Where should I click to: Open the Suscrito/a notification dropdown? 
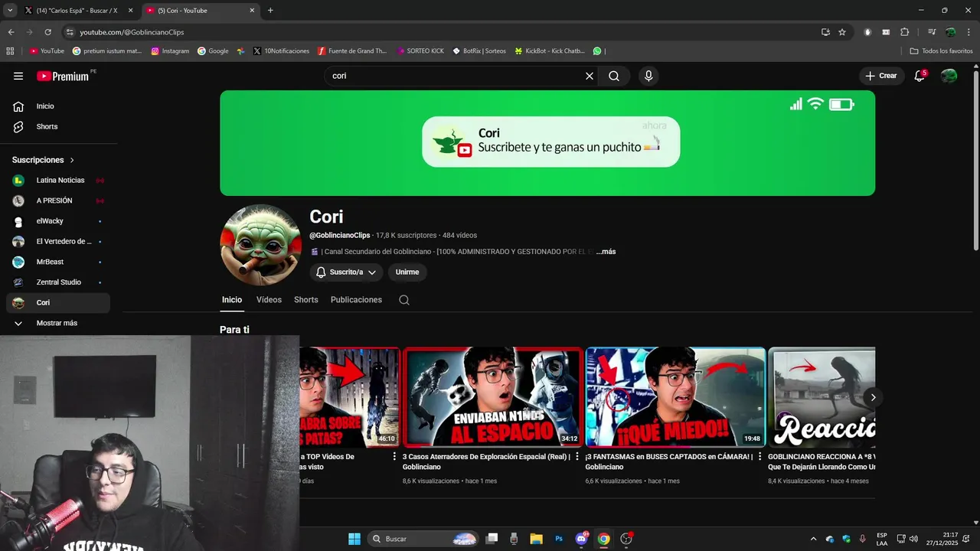pyautogui.click(x=346, y=272)
